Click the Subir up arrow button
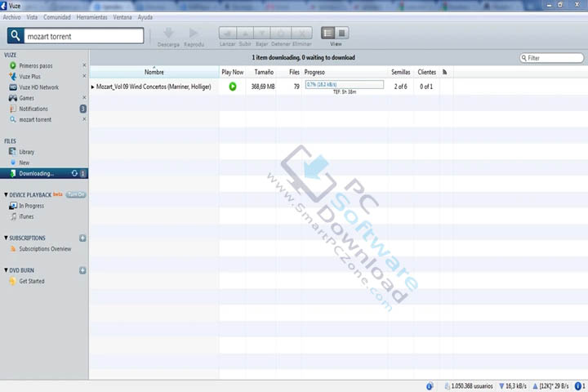588x392 pixels. (x=245, y=33)
